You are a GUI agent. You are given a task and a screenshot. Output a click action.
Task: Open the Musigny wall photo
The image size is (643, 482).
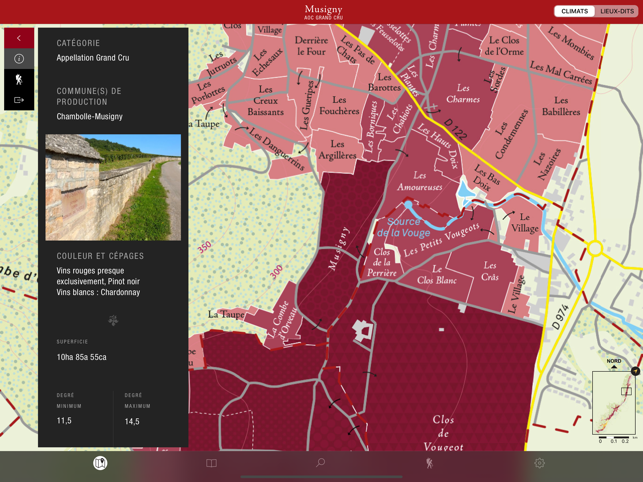tap(113, 187)
